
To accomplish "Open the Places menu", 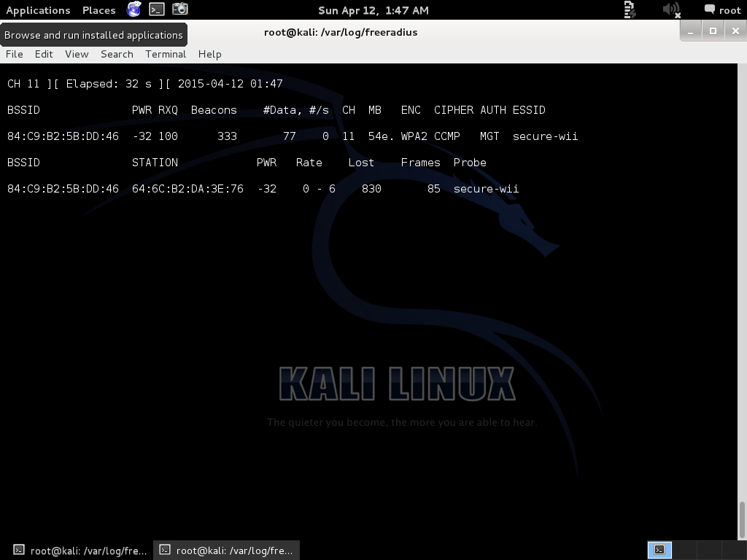I will (98, 10).
